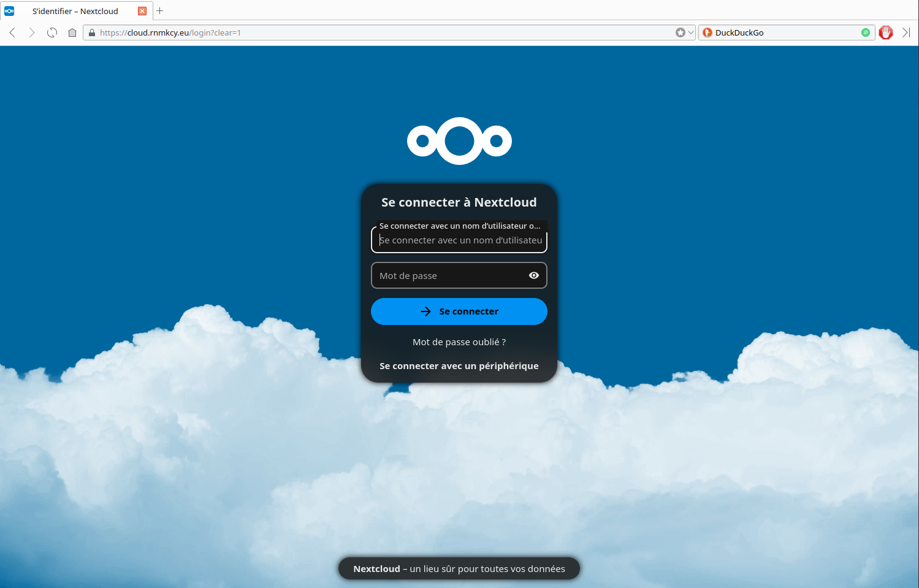
Task: Open the DuckDuckGo search engine selector
Action: coord(707,32)
